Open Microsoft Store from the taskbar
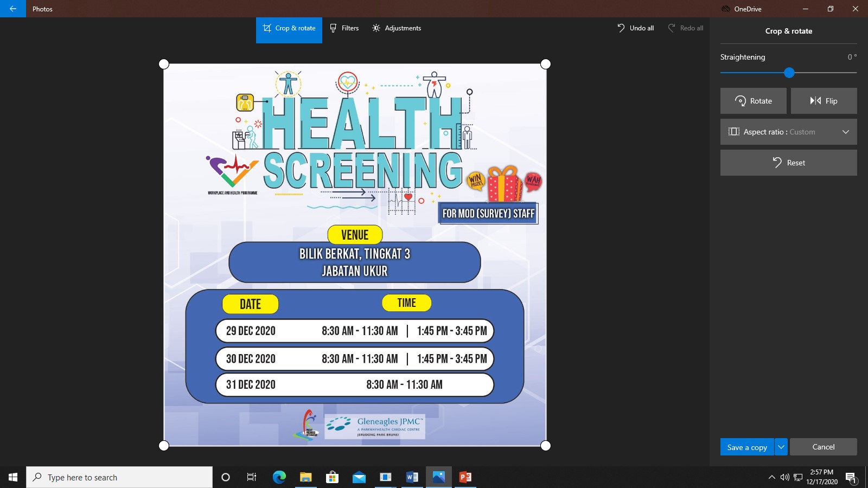Image resolution: width=868 pixels, height=488 pixels. (x=332, y=477)
